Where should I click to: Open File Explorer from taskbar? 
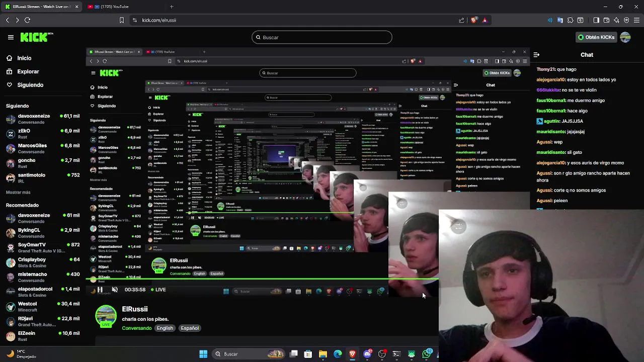[x=323, y=354]
